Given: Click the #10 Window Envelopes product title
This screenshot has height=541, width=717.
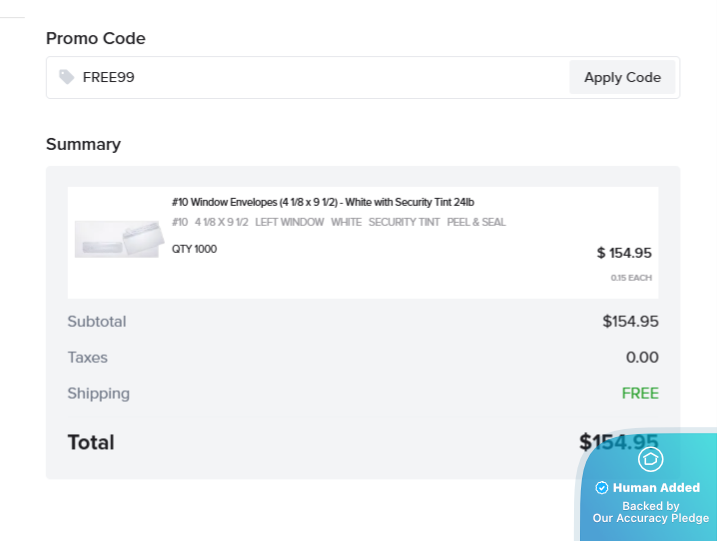Looking at the screenshot, I should click(322, 202).
